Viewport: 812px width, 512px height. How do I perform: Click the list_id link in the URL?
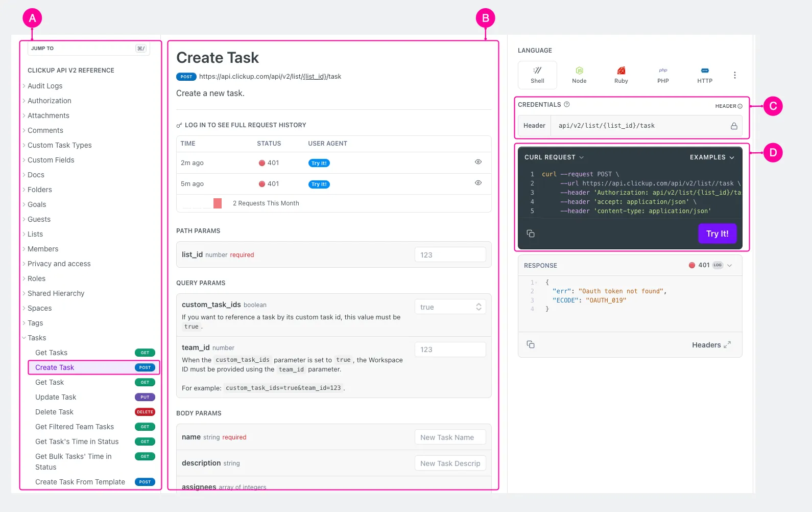click(x=315, y=77)
